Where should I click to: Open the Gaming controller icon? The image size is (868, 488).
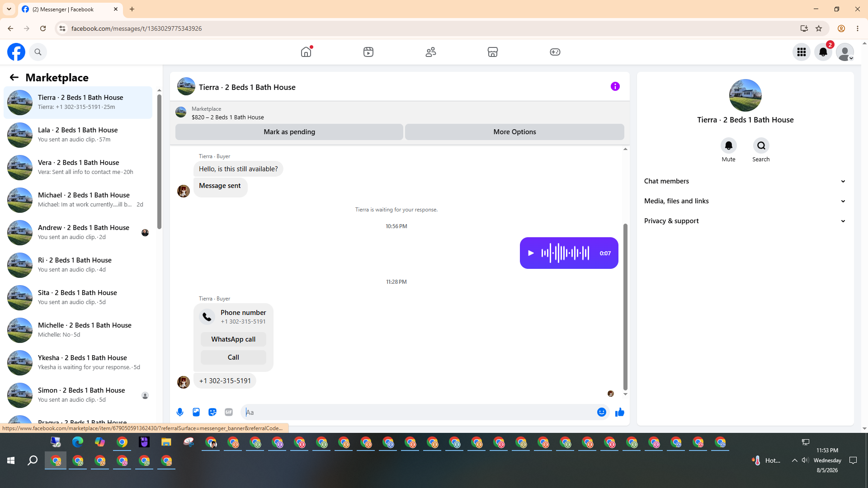[555, 52]
